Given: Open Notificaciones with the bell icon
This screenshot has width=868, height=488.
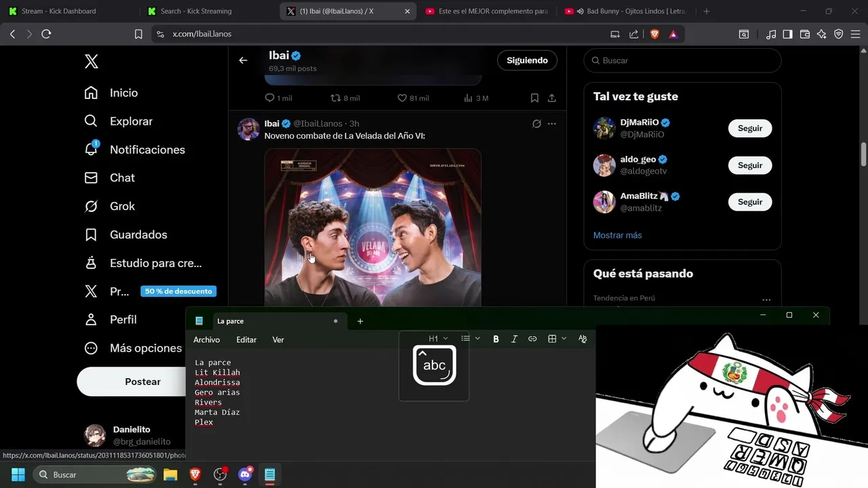Looking at the screenshot, I should coord(134,150).
